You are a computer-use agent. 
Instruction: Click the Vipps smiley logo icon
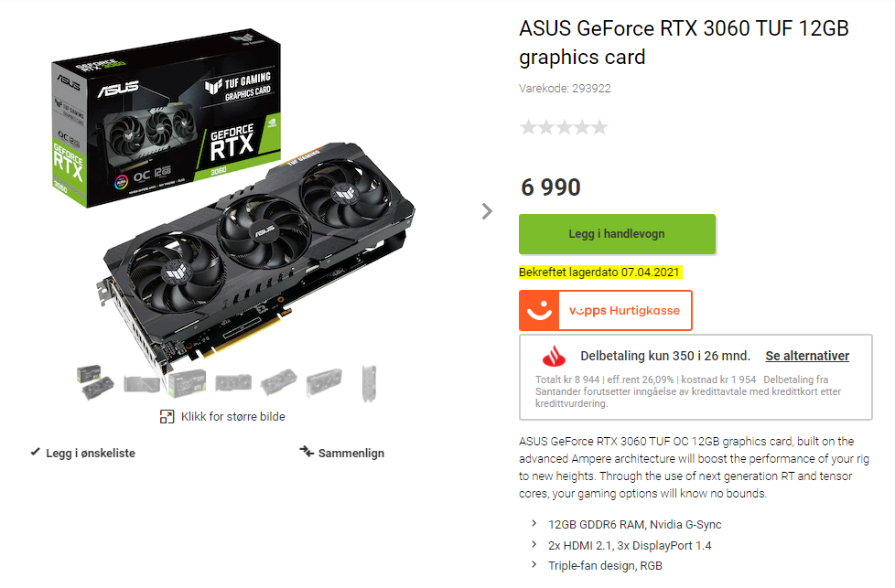click(539, 311)
